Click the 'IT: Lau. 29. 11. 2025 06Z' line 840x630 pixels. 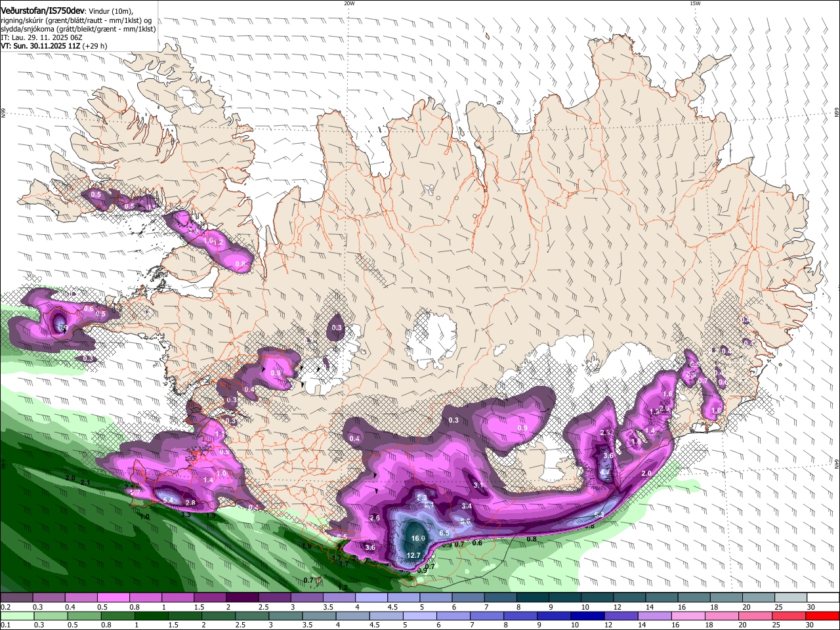click(x=41, y=37)
